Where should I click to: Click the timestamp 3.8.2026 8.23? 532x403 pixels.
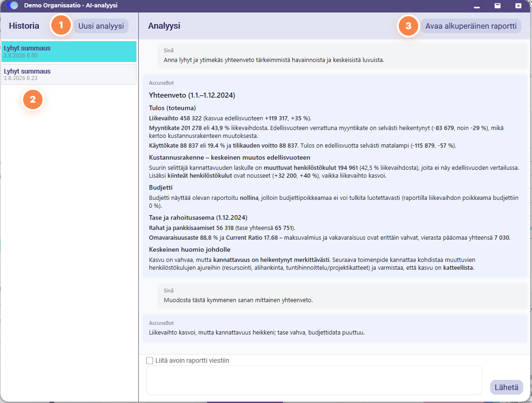tap(21, 78)
